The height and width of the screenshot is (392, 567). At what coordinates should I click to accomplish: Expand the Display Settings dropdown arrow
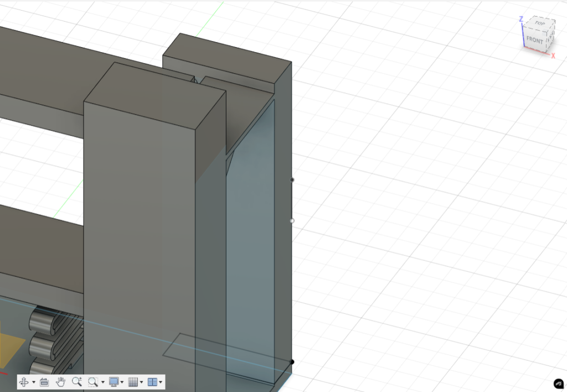click(122, 382)
